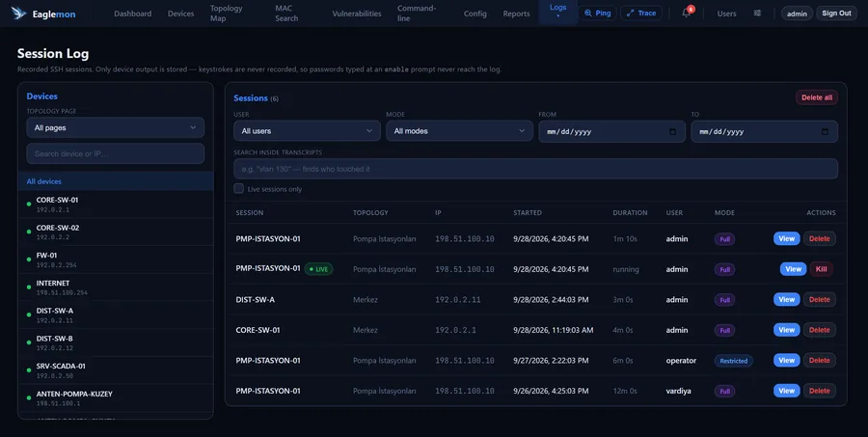This screenshot has width=868, height=437.
Task: Delete the CORE-SW-01 session
Action: [819, 330]
